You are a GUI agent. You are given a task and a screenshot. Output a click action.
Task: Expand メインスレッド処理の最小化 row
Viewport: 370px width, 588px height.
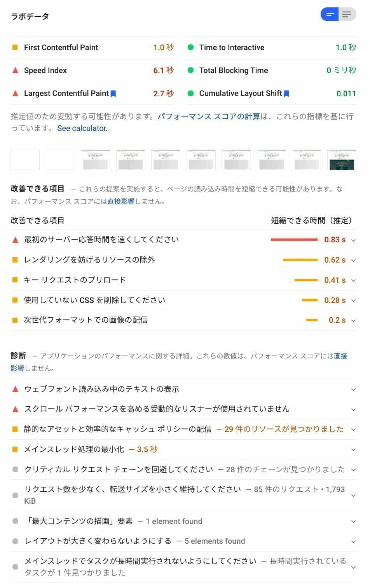[x=183, y=449]
